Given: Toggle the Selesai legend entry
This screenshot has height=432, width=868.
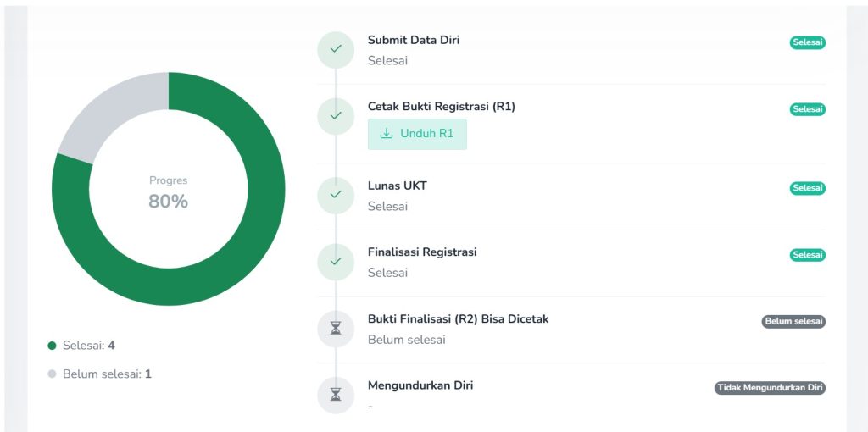Looking at the screenshot, I should coord(81,345).
